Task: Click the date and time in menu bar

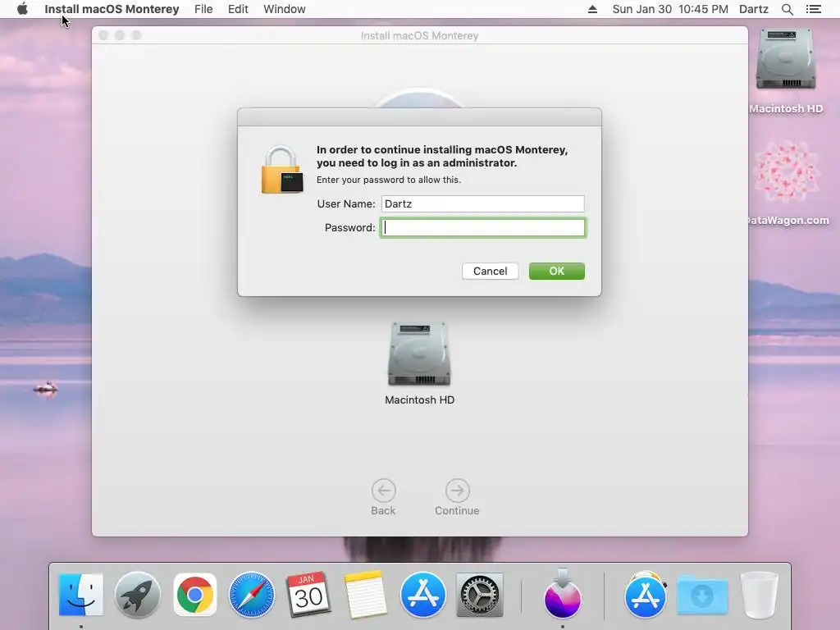Action: 670,9
